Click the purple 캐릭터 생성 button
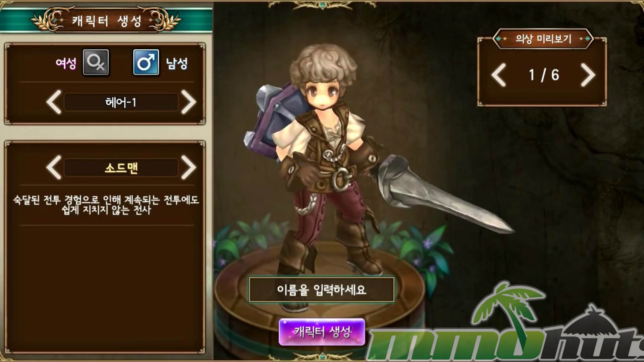Viewport: 644px width, 362px height. point(322,332)
